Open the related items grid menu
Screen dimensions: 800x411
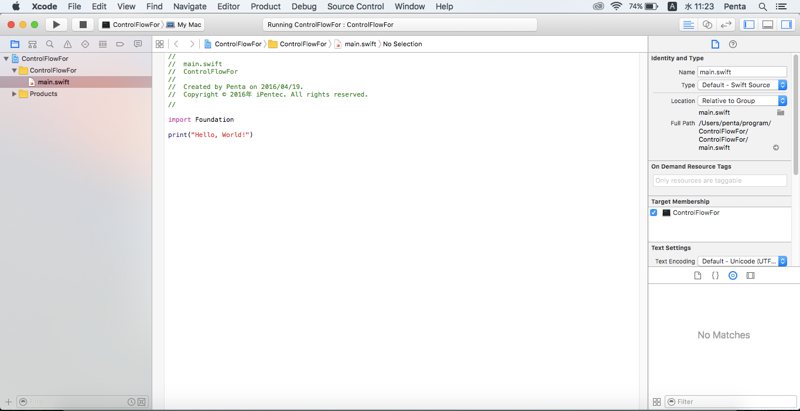[x=159, y=44]
